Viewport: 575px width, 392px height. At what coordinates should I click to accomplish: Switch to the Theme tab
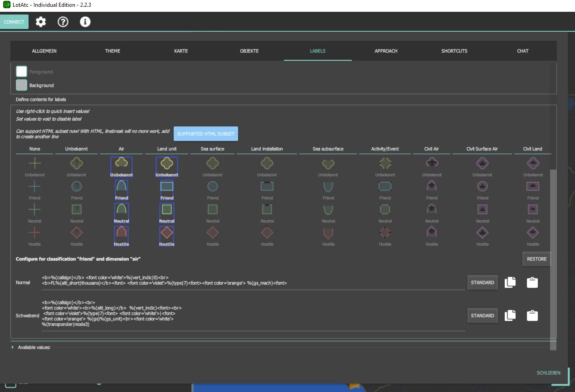(112, 51)
